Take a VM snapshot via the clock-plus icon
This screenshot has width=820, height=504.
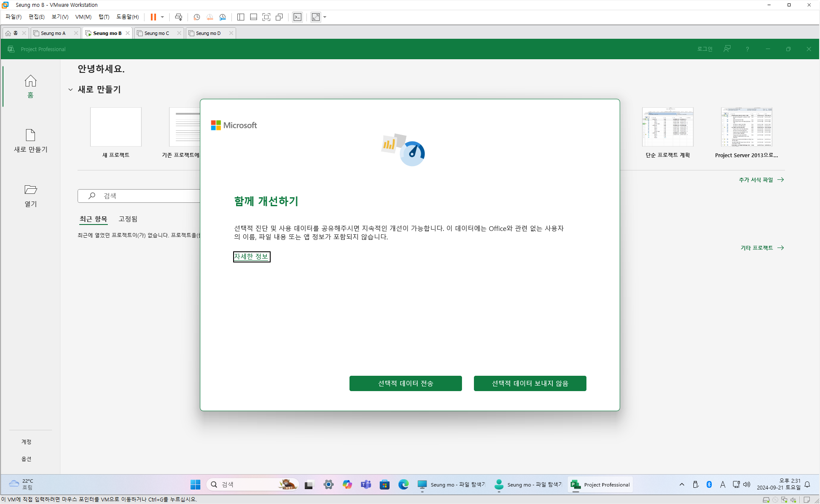pos(196,17)
